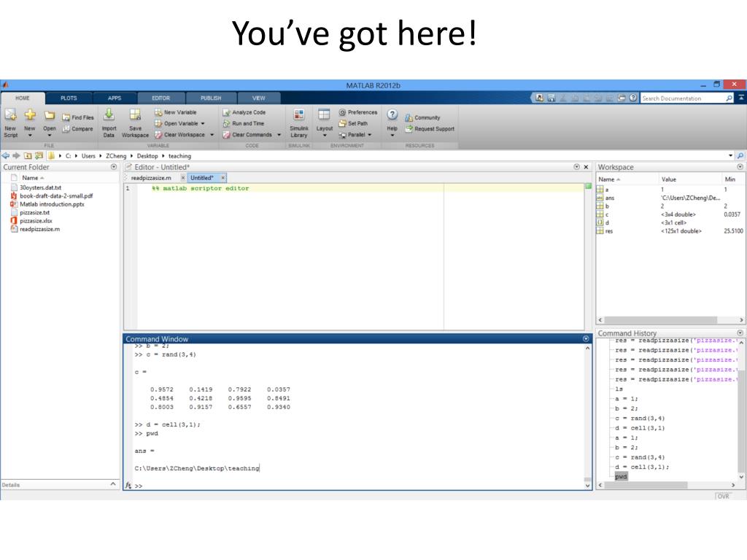
Task: Click the Command Window vertical scrollbar
Action: [x=587, y=416]
